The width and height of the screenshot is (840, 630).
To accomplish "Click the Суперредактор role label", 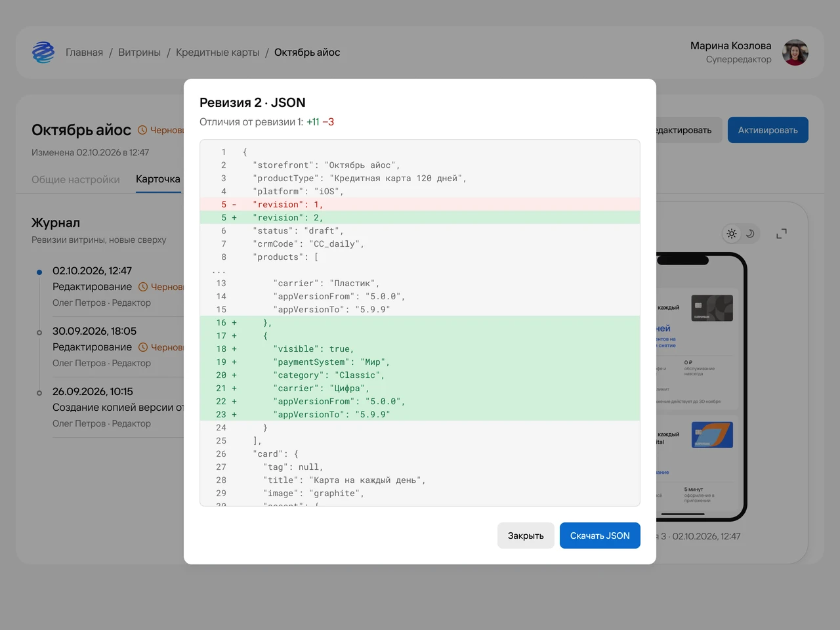I will 739,60.
